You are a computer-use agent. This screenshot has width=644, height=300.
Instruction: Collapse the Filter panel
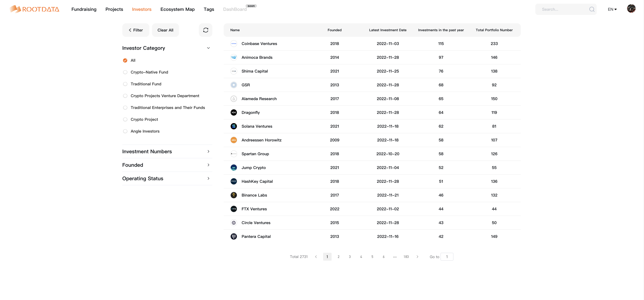[x=136, y=30]
